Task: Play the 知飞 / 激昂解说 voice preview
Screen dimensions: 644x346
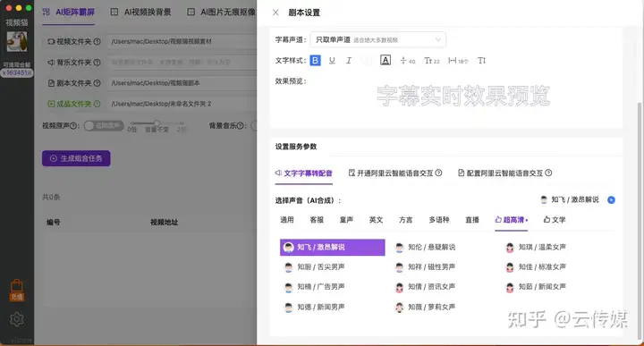Action: (x=611, y=200)
